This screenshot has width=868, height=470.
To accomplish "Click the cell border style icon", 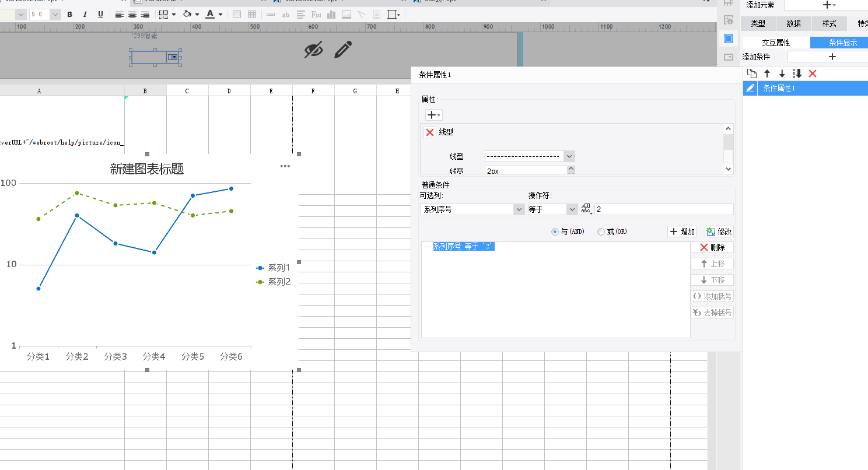I will pos(164,15).
